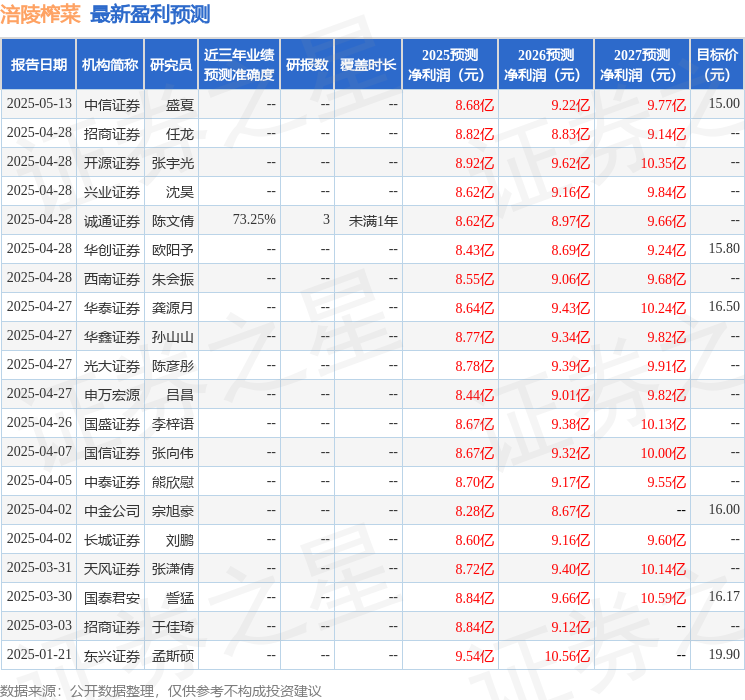Click the 覆盖时长 column header
745x700 pixels.
(367, 65)
